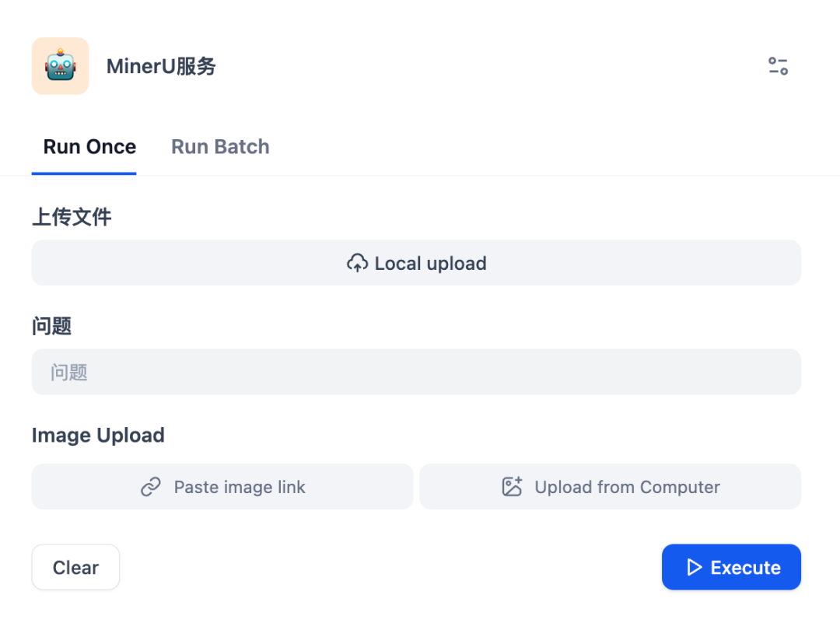The height and width of the screenshot is (623, 840).
Task: Click the robot face on the app logo
Action: 60,66
